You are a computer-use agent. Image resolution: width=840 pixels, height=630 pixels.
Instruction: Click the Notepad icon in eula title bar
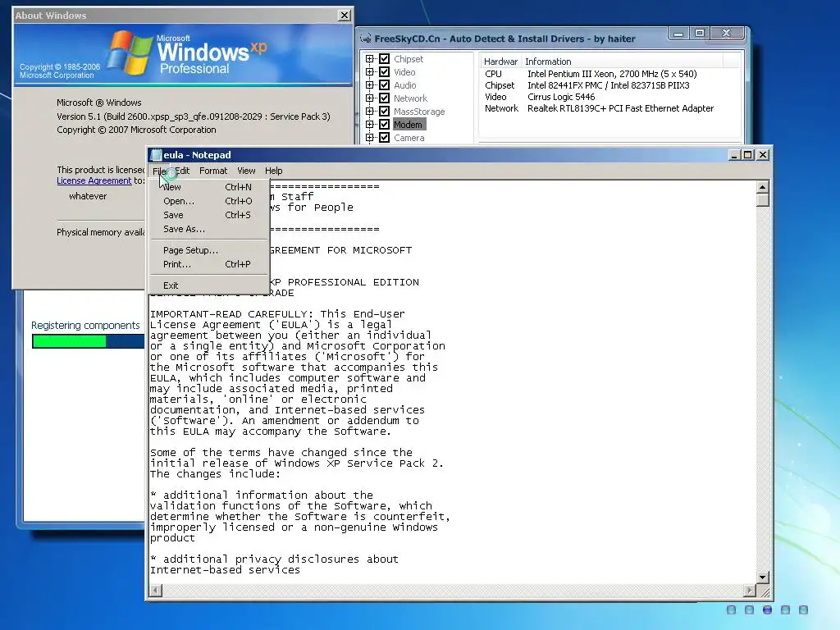click(156, 155)
